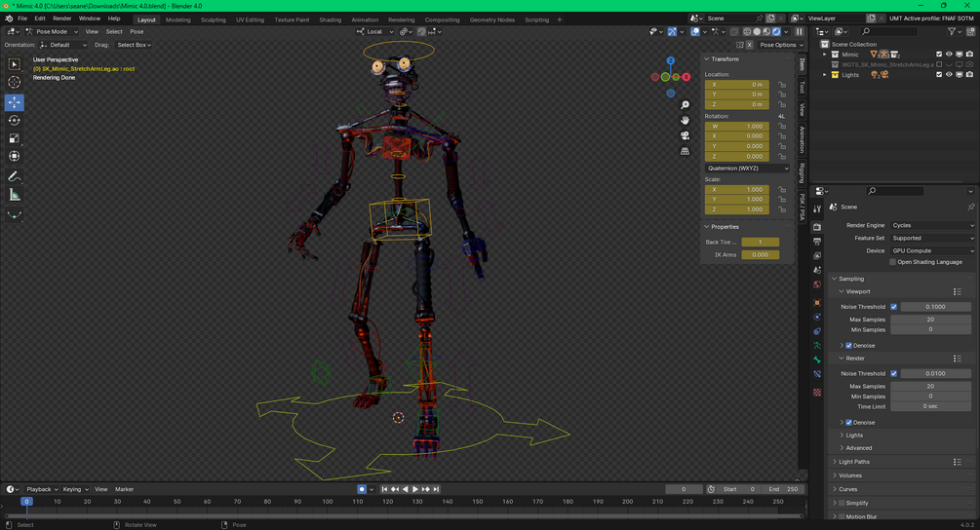
Task: Open the File menu
Action: point(22,19)
